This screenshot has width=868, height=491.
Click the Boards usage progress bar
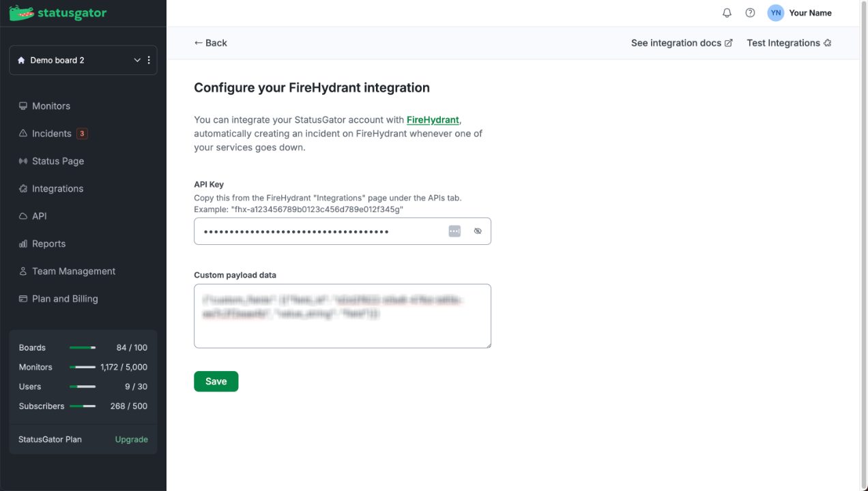tap(83, 348)
